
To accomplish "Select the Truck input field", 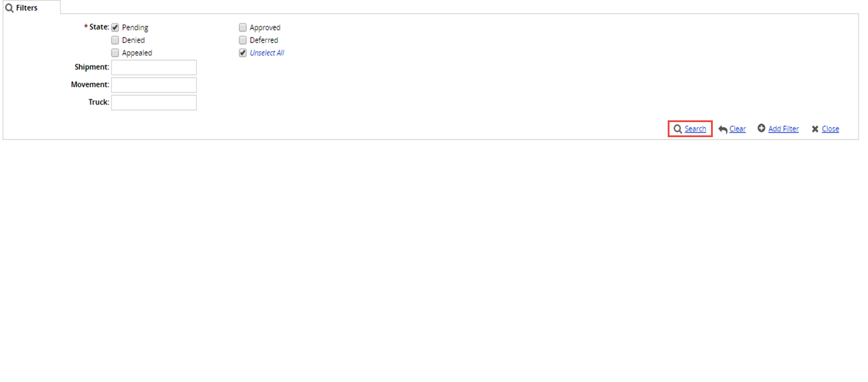I will pyautogui.click(x=154, y=102).
